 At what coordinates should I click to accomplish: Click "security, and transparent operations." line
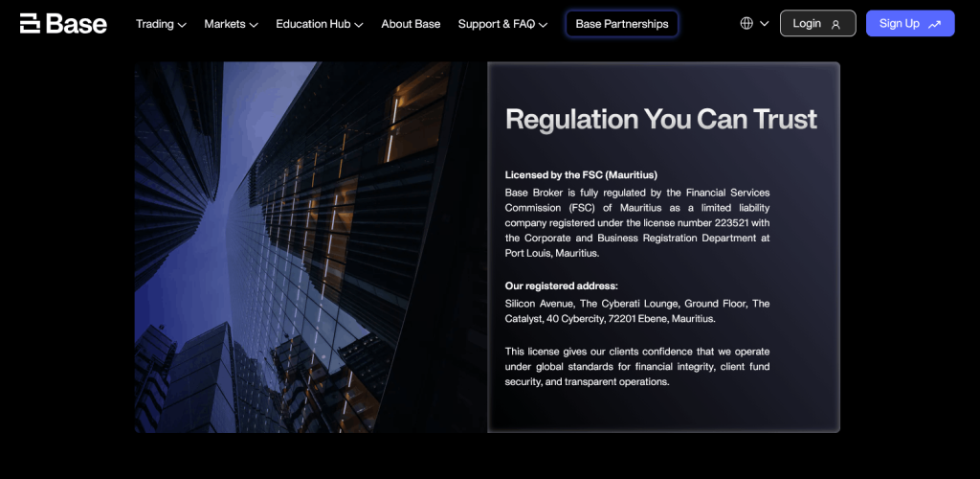click(x=587, y=381)
